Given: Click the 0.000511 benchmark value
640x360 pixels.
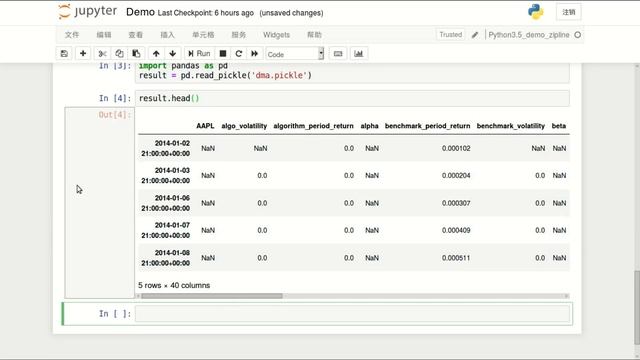Looking at the screenshot, I should point(456,258).
